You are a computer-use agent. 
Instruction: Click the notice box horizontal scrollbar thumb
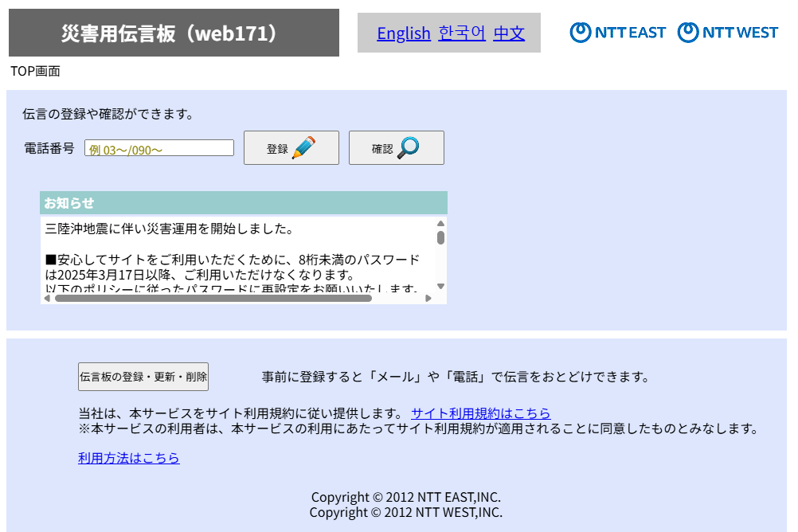213,299
